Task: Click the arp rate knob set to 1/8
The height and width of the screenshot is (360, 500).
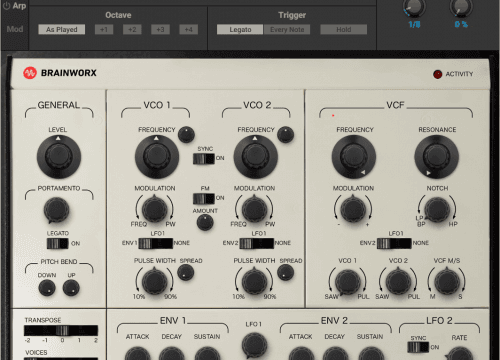Action: [x=414, y=7]
